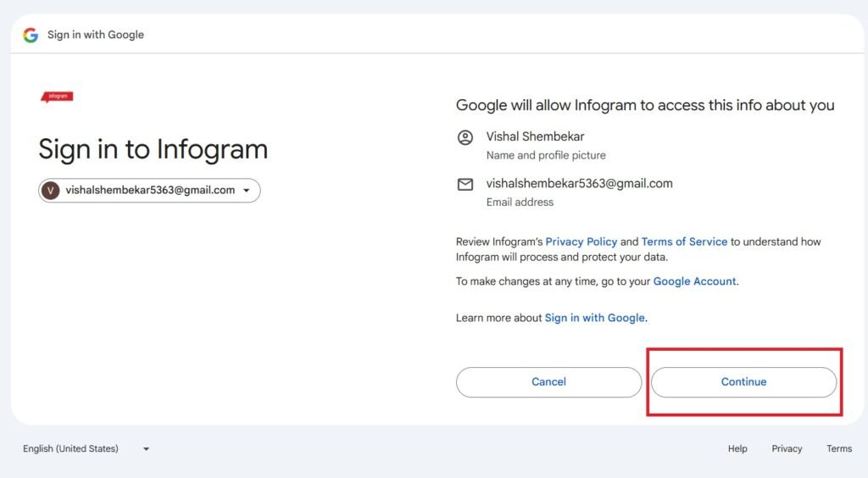Screen dimensions: 868x478
Task: Open the Privacy footer link
Action: pyautogui.click(x=787, y=448)
